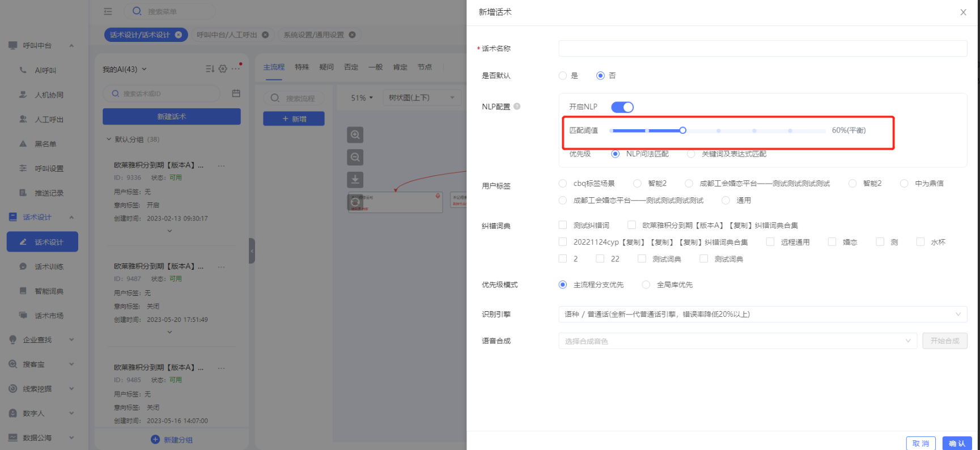Check the 测试纠错词 checkbox
The height and width of the screenshot is (450, 980).
563,225
